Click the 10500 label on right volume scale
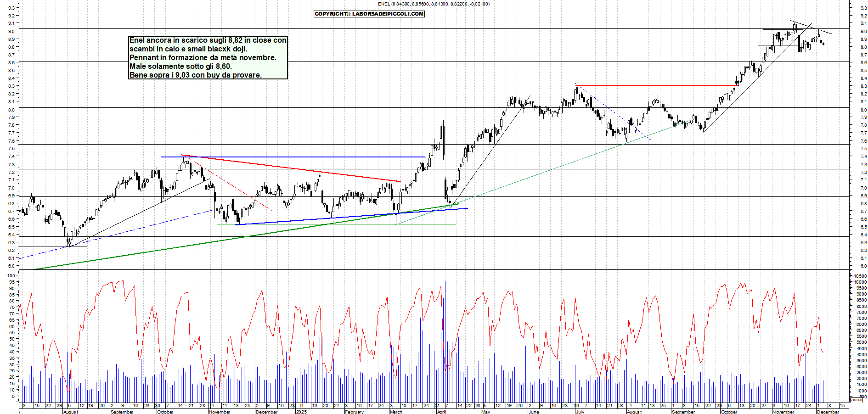Image resolution: width=868 pixels, height=414 pixels. tap(860, 276)
